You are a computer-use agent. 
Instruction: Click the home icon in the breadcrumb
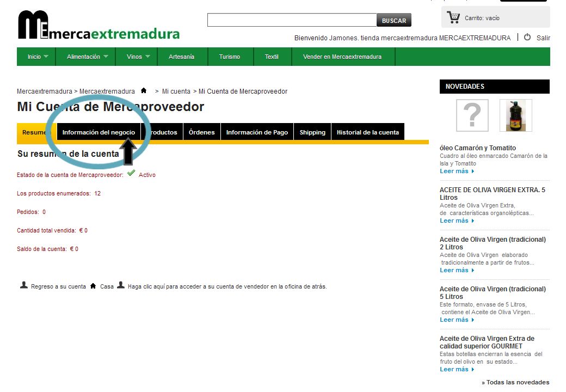[144, 90]
